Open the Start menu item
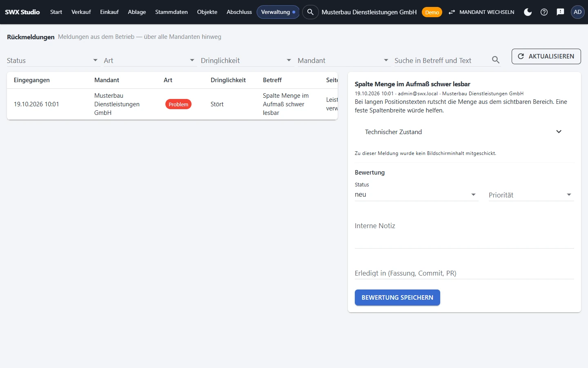588x368 pixels. pyautogui.click(x=56, y=12)
